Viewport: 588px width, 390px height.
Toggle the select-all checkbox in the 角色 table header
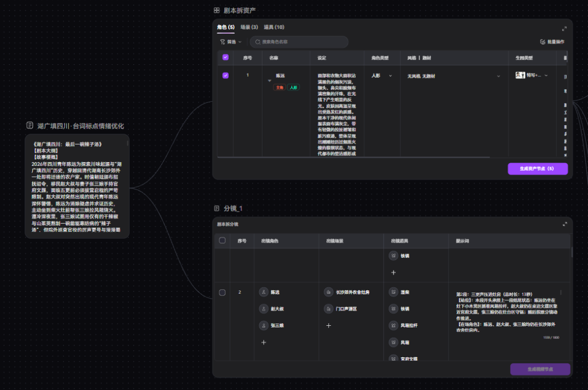tap(225, 57)
